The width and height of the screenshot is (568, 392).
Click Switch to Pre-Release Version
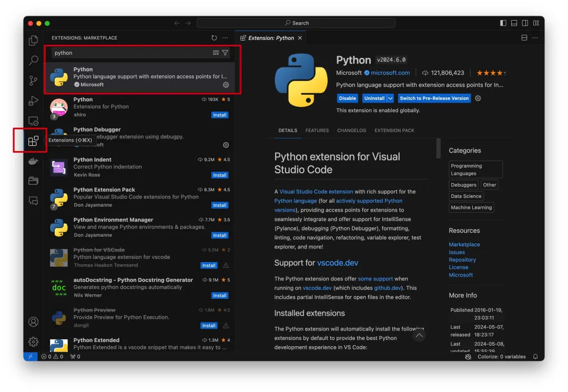pos(434,98)
